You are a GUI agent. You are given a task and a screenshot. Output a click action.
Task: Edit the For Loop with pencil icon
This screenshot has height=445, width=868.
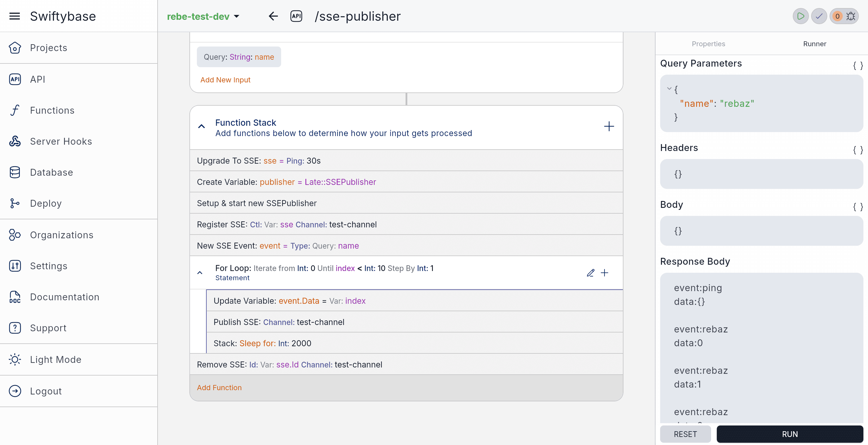pyautogui.click(x=590, y=273)
